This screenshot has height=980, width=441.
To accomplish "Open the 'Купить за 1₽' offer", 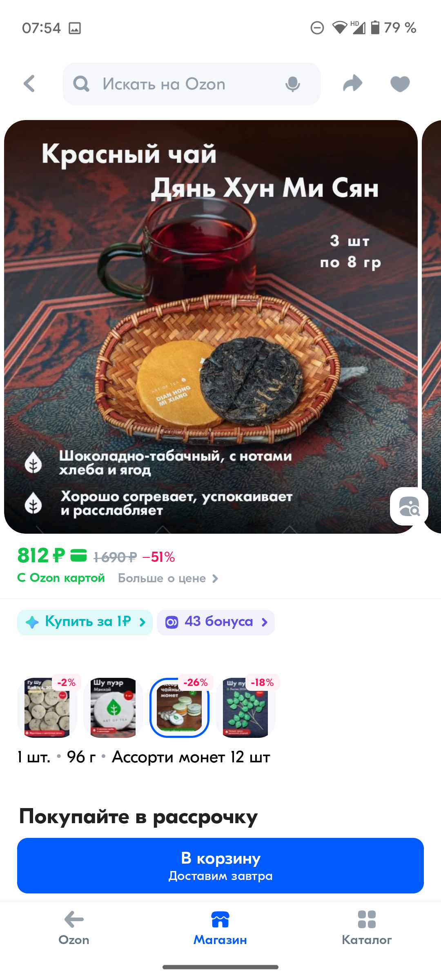I will [x=85, y=622].
